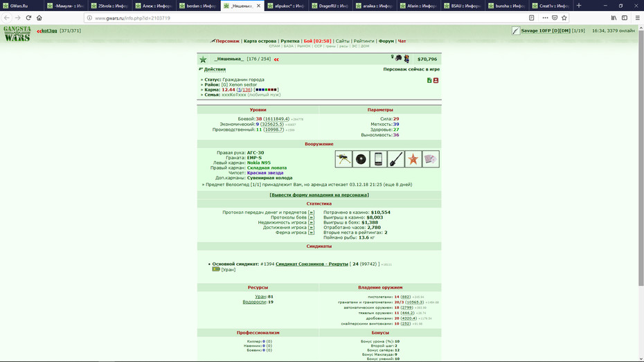This screenshot has width=644, height=362.
Task: Open Карта острова menu item
Action: tap(260, 41)
